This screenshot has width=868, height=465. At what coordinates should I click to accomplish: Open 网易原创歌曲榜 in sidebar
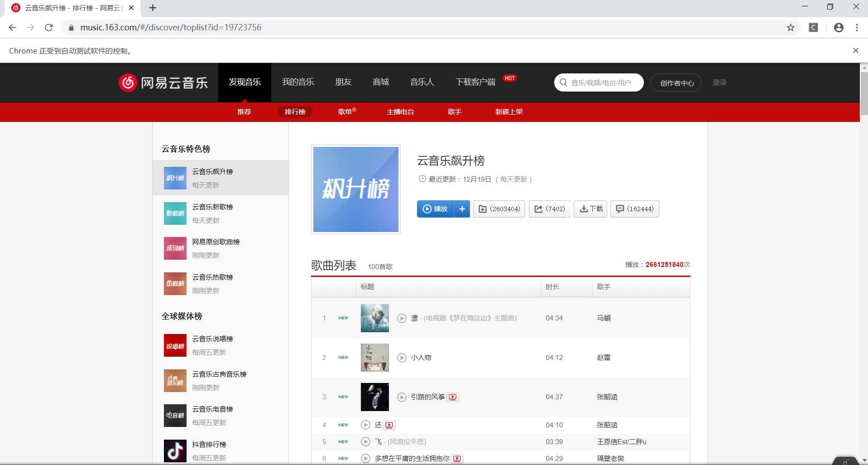[x=221, y=248]
